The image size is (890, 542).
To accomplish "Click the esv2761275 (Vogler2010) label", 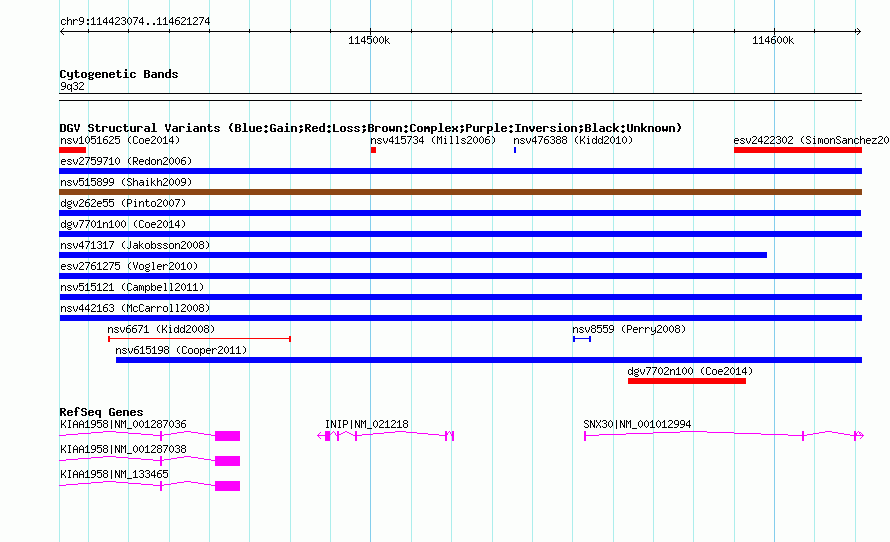I will [x=129, y=266].
